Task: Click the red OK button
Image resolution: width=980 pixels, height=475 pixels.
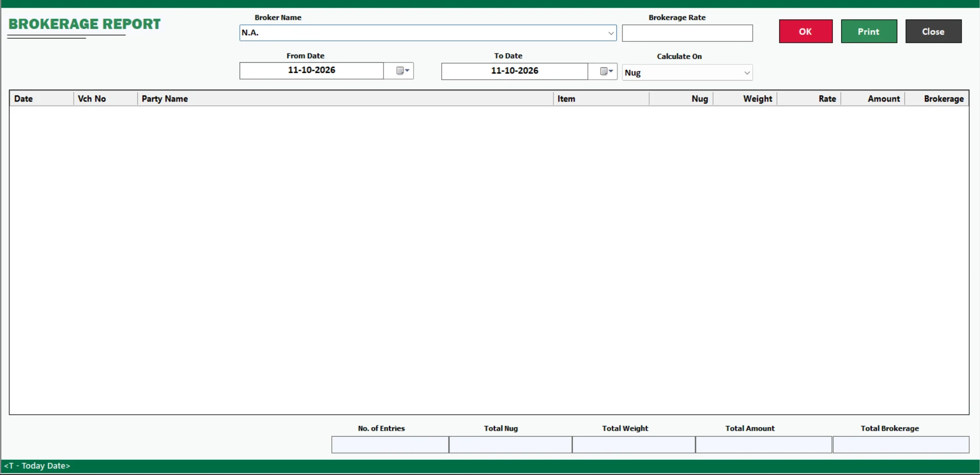Action: [x=805, y=31]
